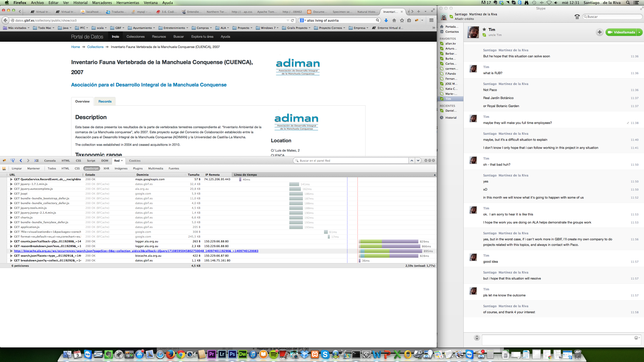Expand the reasonBreakdown.json request row

[x=11, y=246]
